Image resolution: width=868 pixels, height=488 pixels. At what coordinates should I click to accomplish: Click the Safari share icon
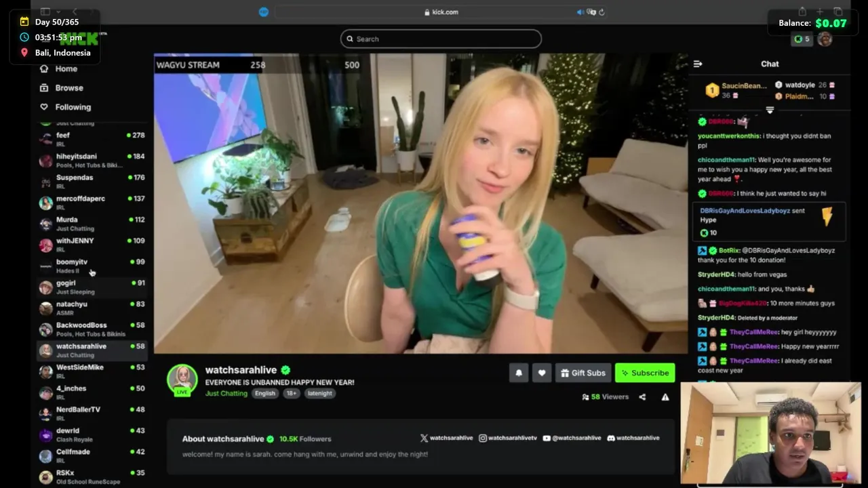tap(802, 12)
